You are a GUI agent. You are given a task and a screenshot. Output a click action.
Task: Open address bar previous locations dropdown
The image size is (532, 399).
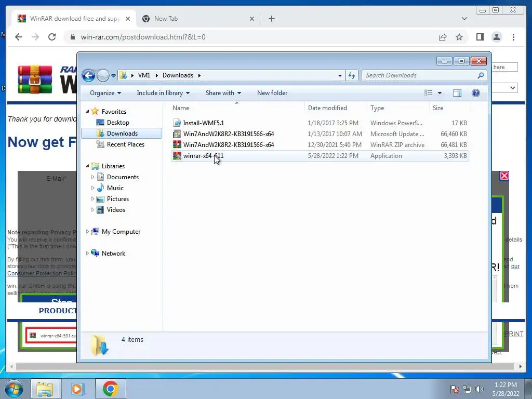pos(340,76)
